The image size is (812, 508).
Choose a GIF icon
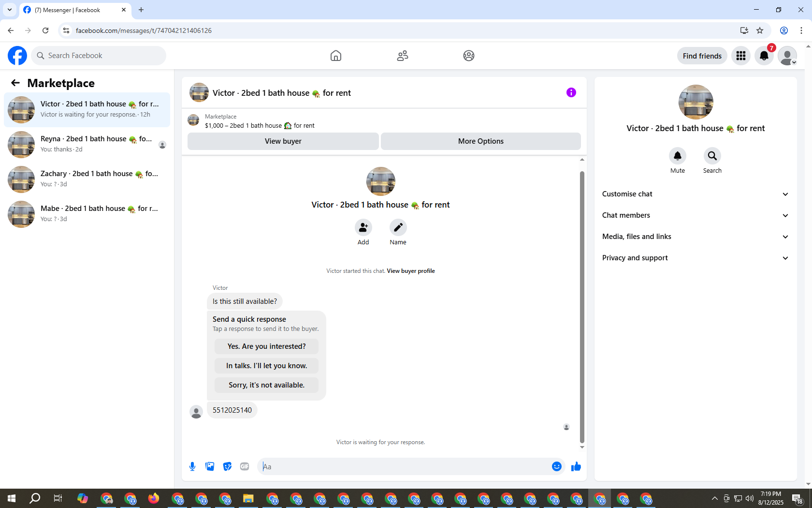click(245, 466)
